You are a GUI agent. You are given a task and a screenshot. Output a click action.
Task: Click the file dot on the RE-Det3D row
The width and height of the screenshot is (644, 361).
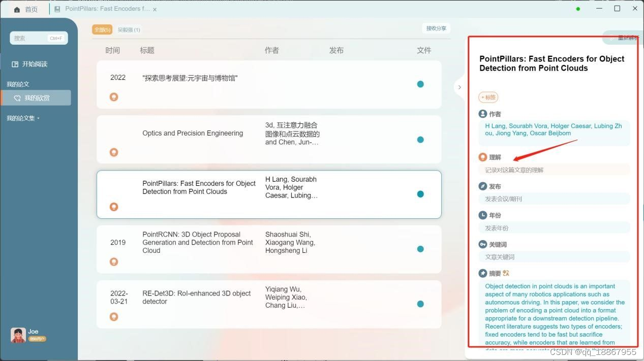click(420, 304)
